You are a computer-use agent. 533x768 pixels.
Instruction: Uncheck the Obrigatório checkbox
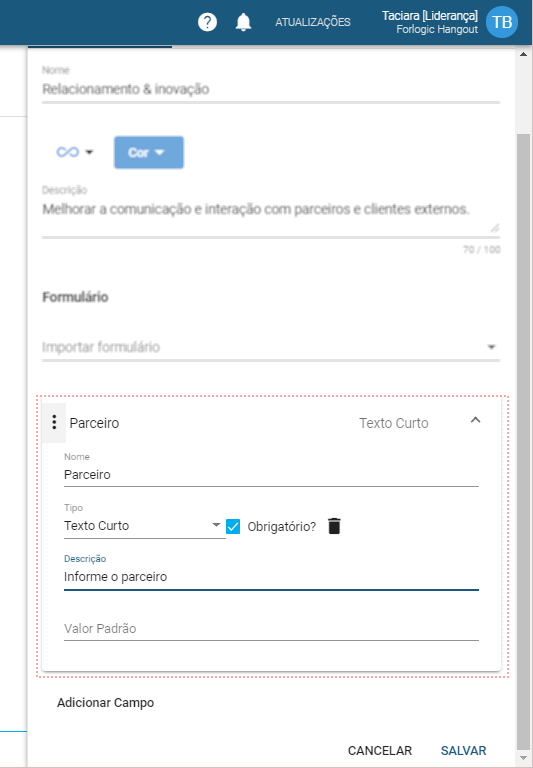tap(233, 527)
